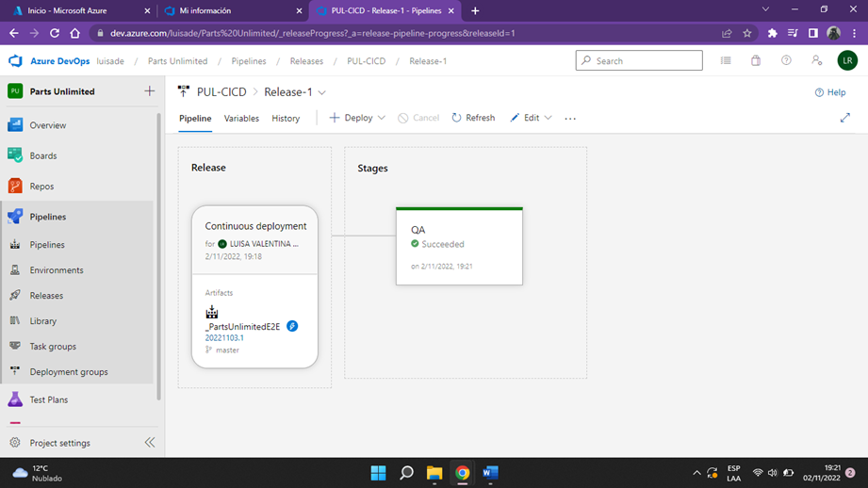The height and width of the screenshot is (488, 868).
Task: Switch to the History tab
Action: (x=286, y=118)
